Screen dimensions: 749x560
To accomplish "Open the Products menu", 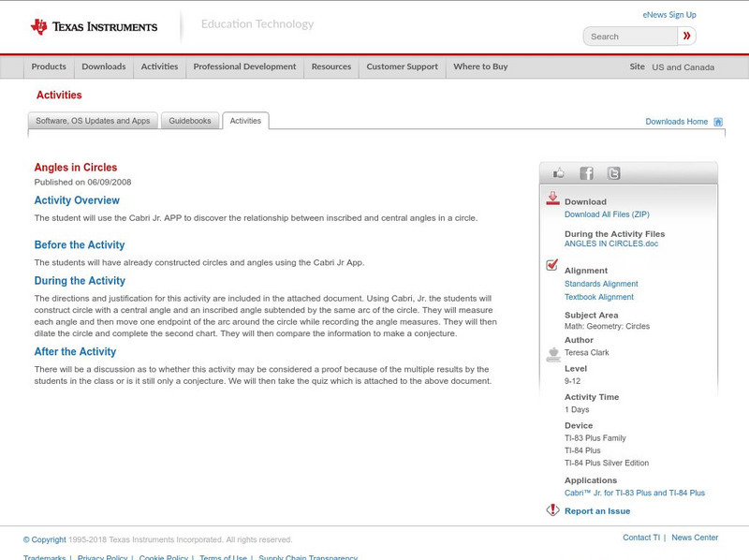I will coord(49,66).
